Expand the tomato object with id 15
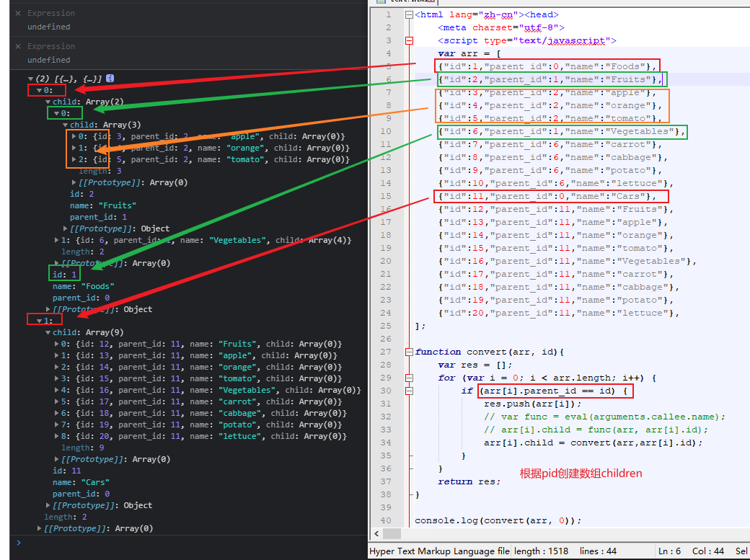The height and width of the screenshot is (560, 750). pyautogui.click(x=56, y=378)
